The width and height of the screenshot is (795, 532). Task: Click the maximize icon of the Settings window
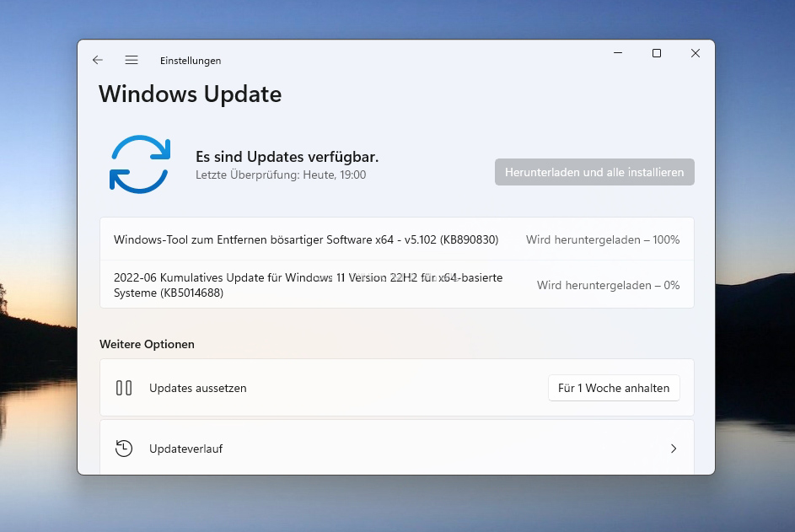pyautogui.click(x=656, y=53)
